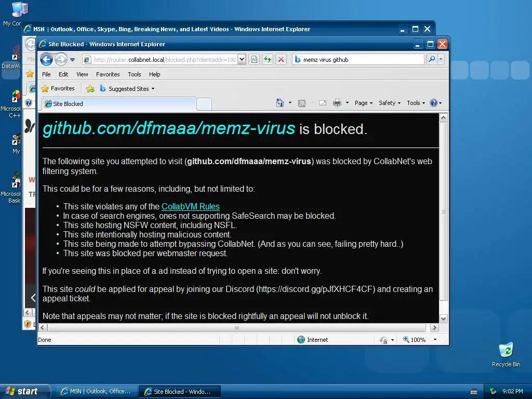
Task: Open the Help menu
Action: tap(155, 74)
